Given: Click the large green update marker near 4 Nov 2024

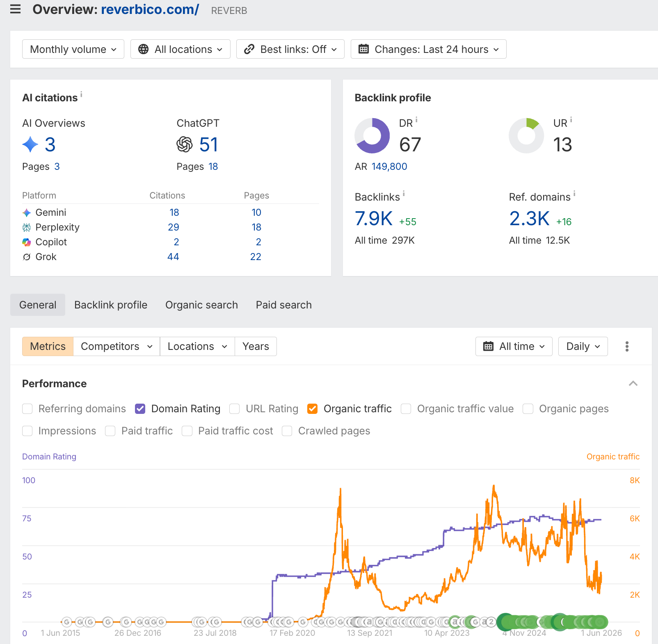Looking at the screenshot, I should 506,622.
